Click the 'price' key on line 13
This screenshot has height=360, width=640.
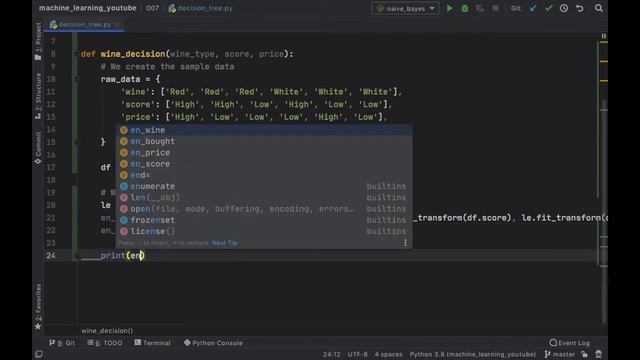click(x=138, y=117)
